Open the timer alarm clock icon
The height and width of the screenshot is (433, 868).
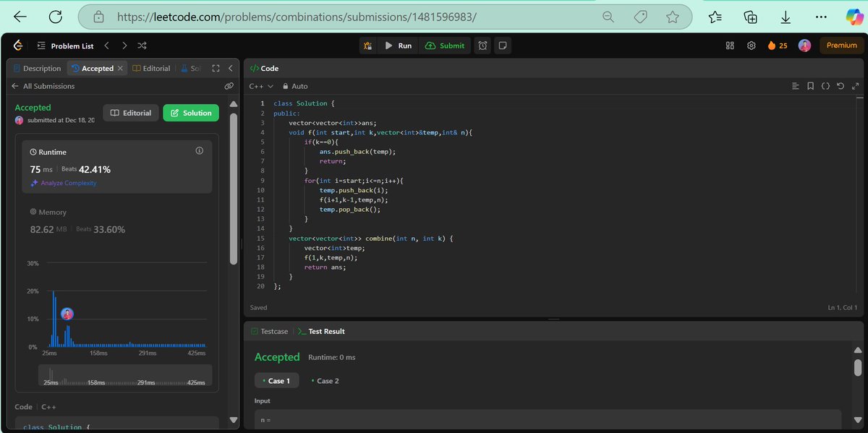coord(482,46)
